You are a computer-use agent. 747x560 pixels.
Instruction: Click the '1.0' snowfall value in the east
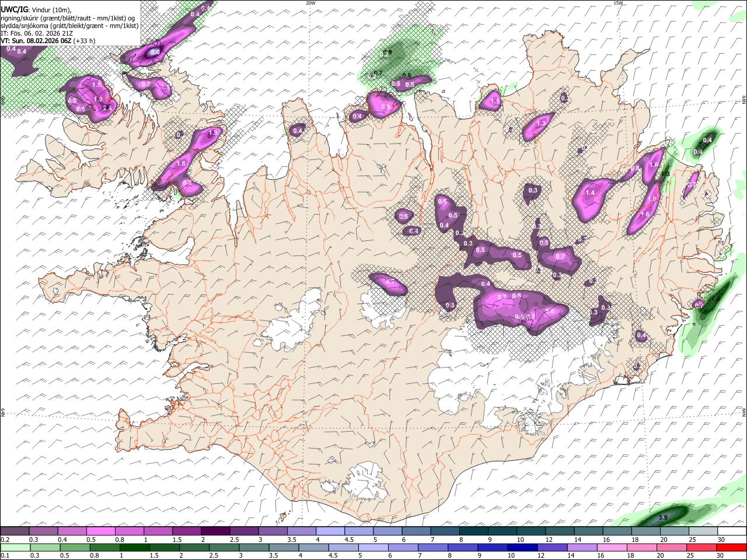tap(652, 199)
